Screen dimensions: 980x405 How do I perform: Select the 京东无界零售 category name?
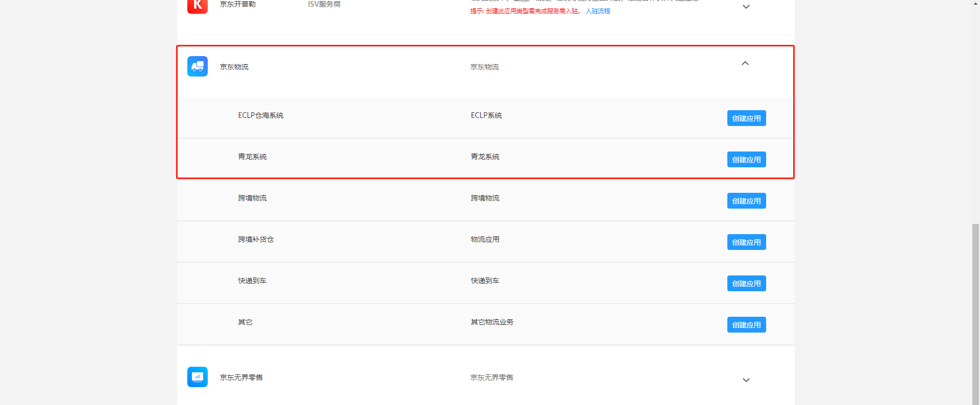pyautogui.click(x=241, y=377)
